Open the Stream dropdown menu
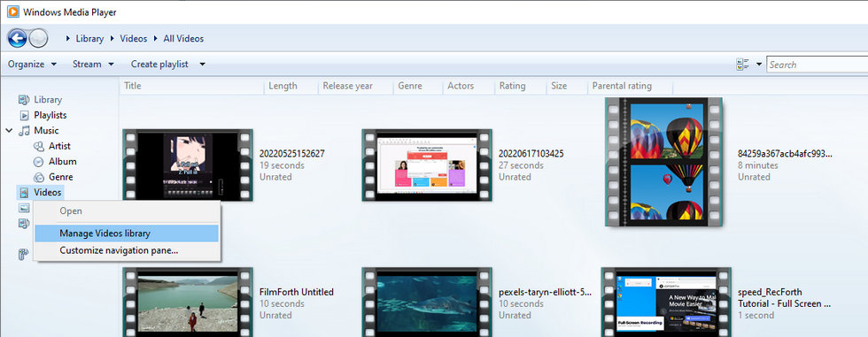 [x=93, y=64]
